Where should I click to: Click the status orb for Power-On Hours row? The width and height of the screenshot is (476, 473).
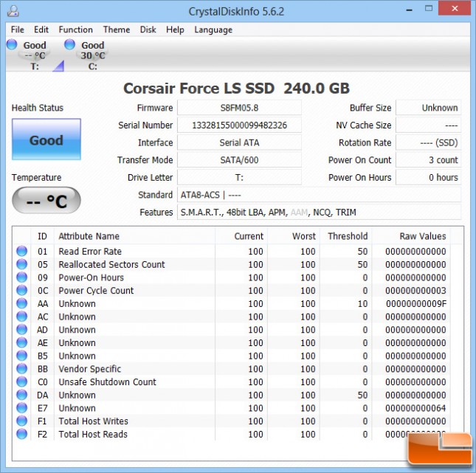point(21,277)
